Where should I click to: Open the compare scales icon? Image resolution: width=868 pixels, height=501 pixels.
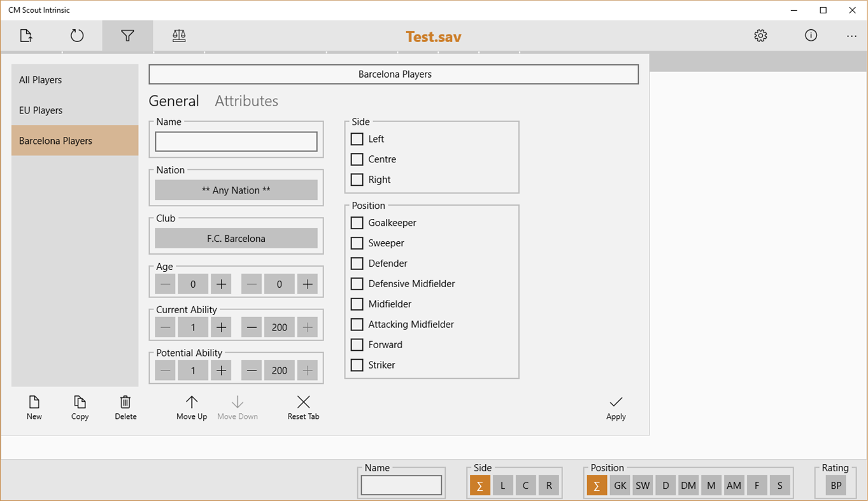179,36
